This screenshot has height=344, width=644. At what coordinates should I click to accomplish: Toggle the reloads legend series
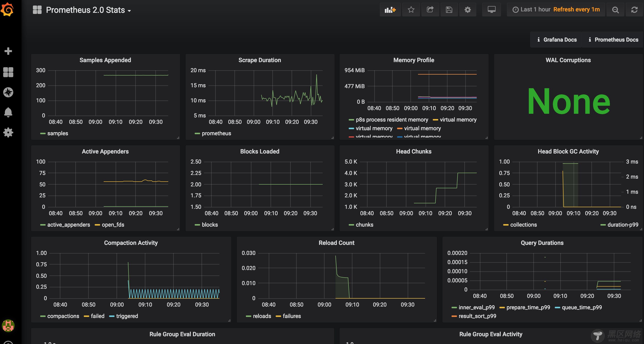[262, 316]
